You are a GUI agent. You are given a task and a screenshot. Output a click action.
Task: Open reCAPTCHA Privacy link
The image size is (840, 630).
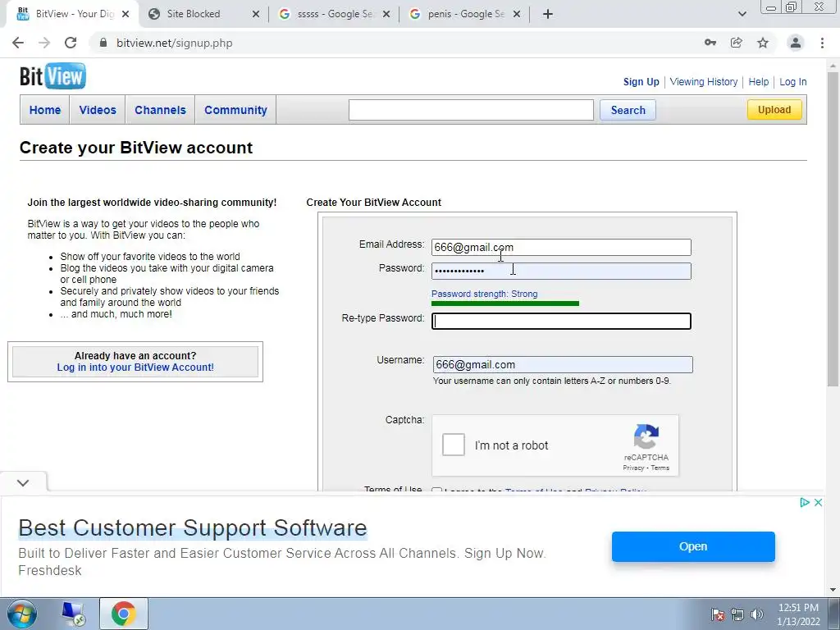pos(633,468)
